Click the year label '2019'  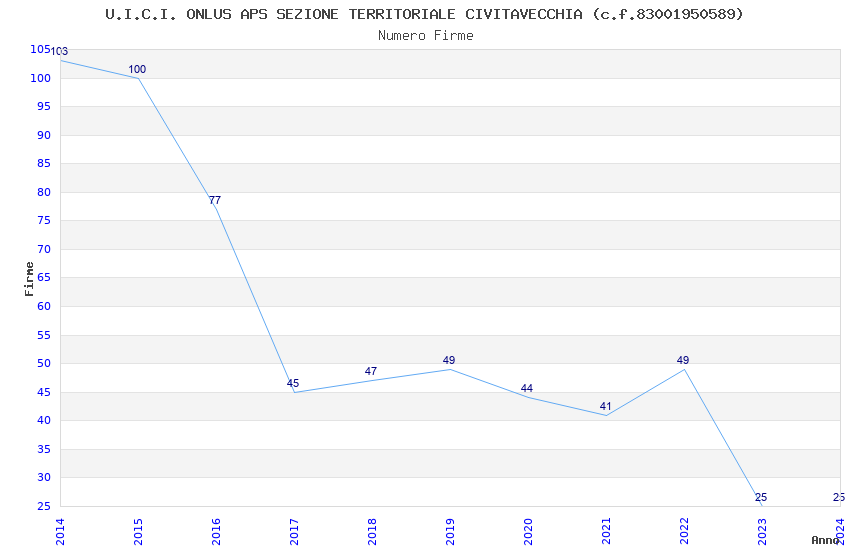pos(450,532)
